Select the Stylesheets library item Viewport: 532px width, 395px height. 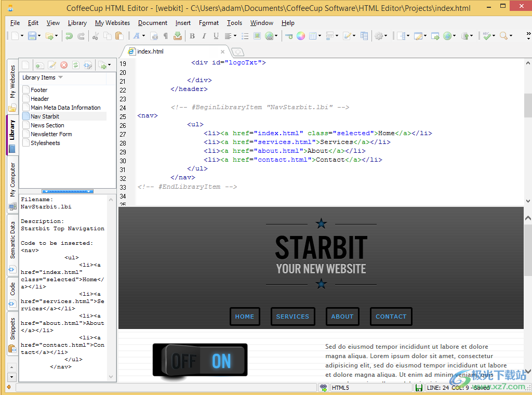click(45, 143)
